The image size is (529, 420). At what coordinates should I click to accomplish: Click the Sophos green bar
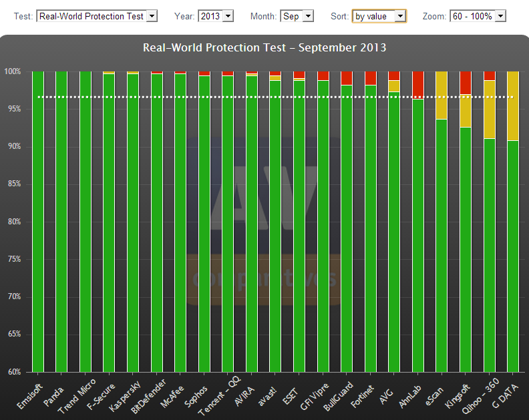204,224
